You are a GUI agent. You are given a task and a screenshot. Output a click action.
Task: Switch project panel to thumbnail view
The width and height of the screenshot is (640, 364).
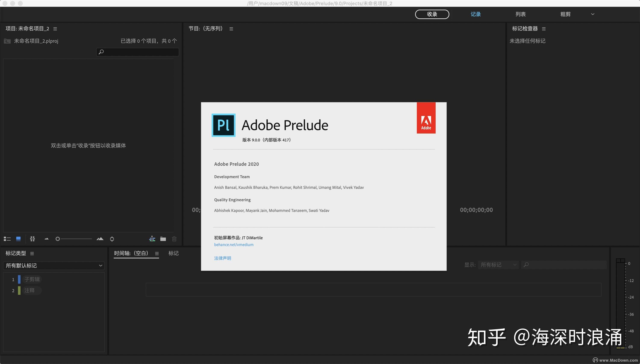18,239
